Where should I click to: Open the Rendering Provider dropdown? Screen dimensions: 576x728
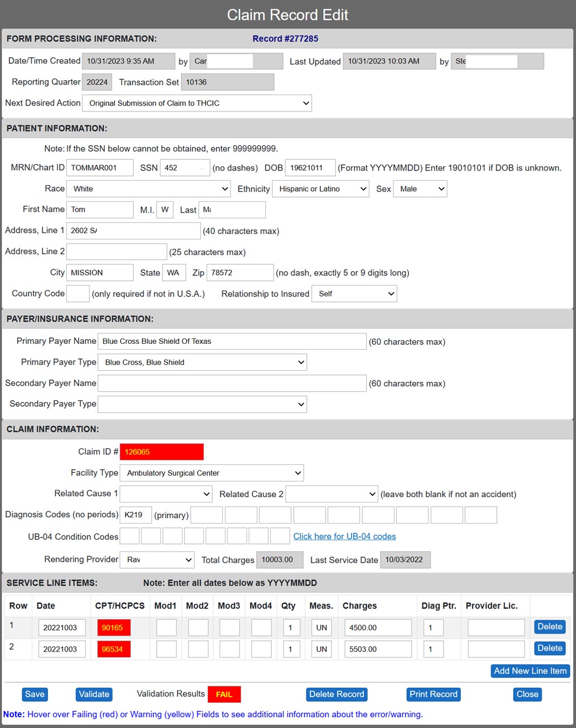click(x=157, y=560)
